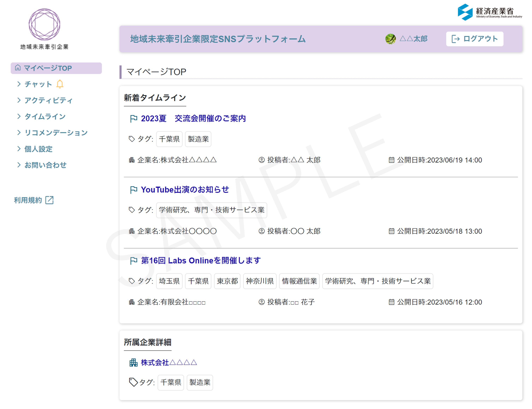Select the 情報通信業 tag
The width and height of the screenshot is (532, 409).
[x=299, y=281]
